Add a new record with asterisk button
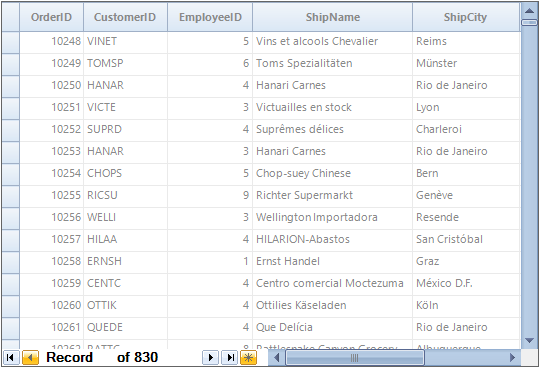 point(249,358)
